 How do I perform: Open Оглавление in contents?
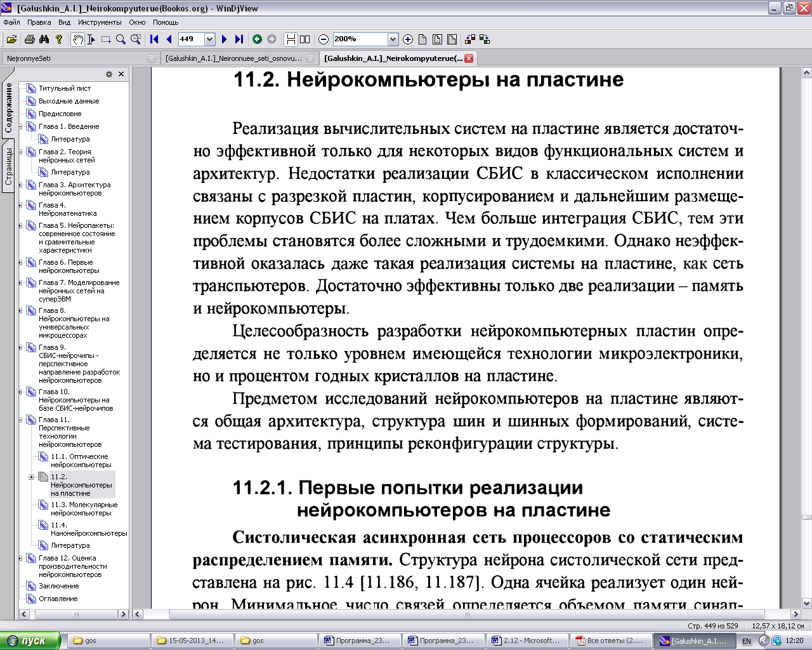(58, 599)
